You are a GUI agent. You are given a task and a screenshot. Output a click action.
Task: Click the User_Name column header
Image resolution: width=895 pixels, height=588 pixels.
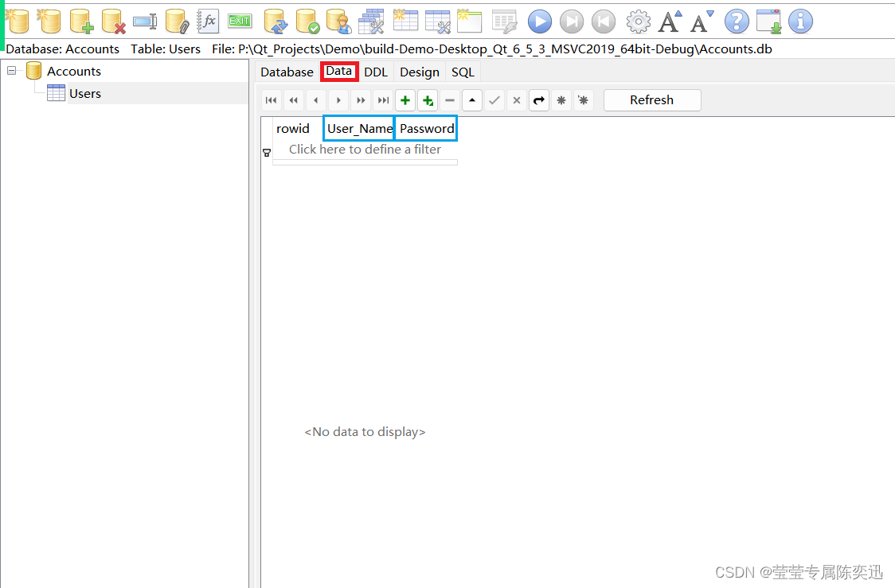pos(359,128)
